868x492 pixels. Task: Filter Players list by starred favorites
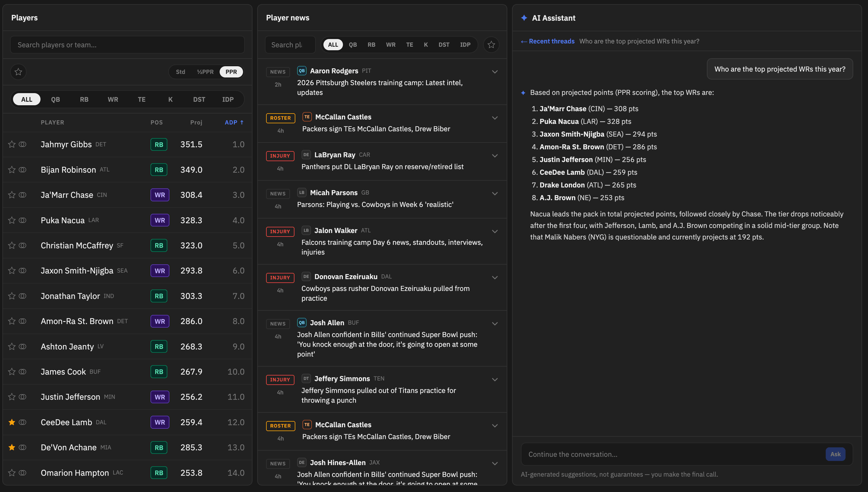(x=18, y=72)
